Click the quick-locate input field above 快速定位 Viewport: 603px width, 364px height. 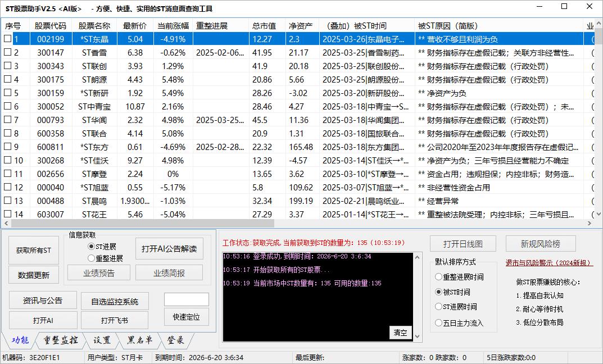(187, 299)
